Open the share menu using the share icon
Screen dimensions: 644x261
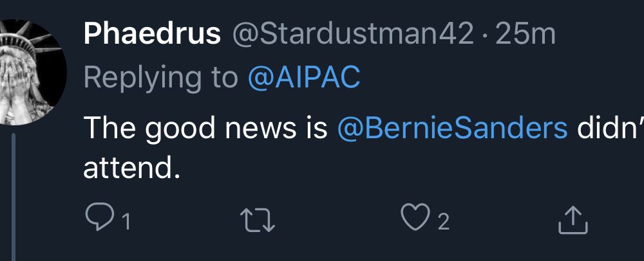573,221
